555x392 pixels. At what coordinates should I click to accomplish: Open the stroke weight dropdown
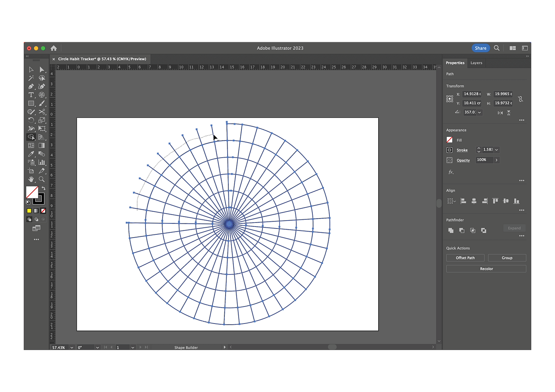point(496,150)
